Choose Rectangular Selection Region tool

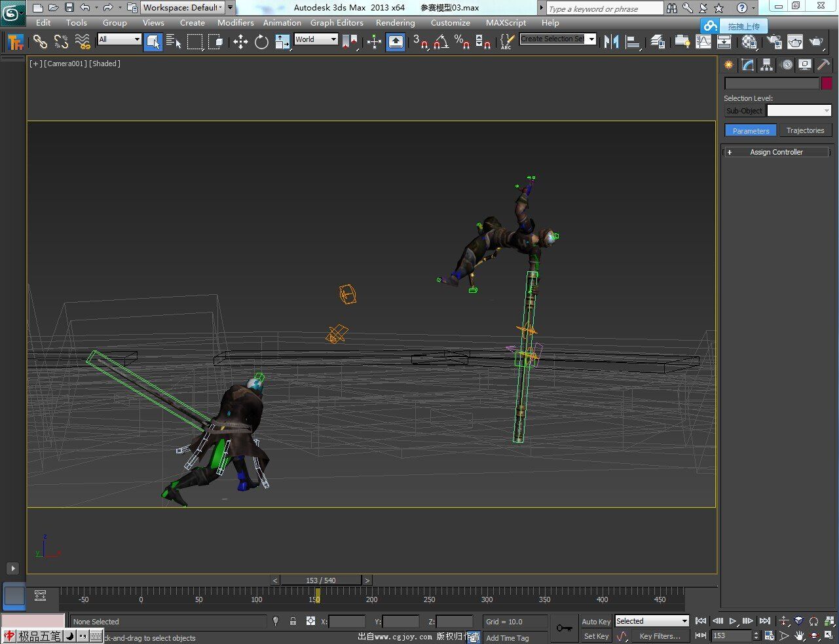pos(195,42)
